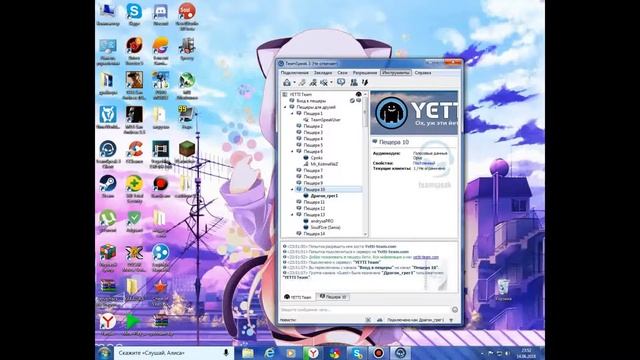This screenshot has height=360, width=640.
Task: Click channel tree scrollbar down arrow
Action: [365, 234]
